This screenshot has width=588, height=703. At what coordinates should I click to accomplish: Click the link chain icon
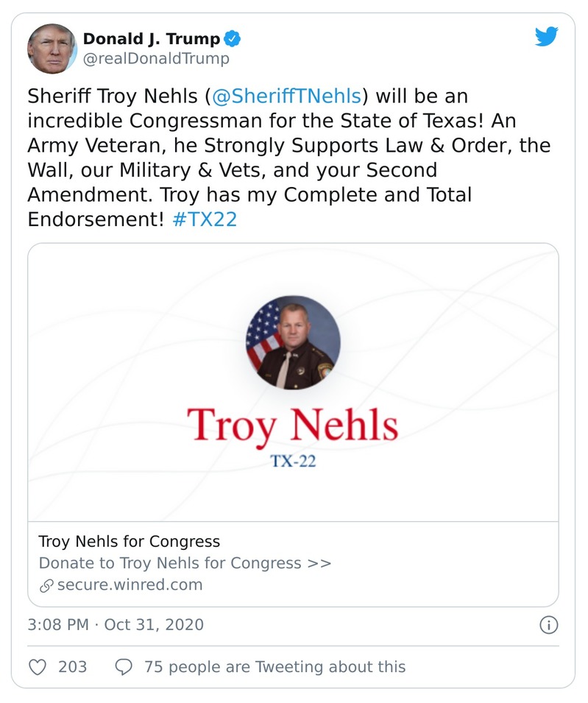[x=46, y=586]
